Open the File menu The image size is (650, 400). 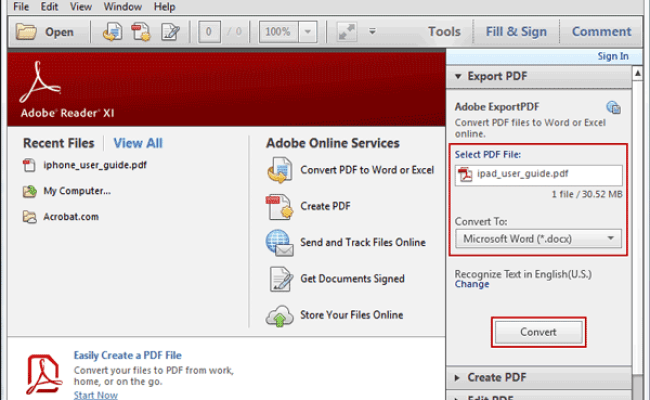[21, 7]
